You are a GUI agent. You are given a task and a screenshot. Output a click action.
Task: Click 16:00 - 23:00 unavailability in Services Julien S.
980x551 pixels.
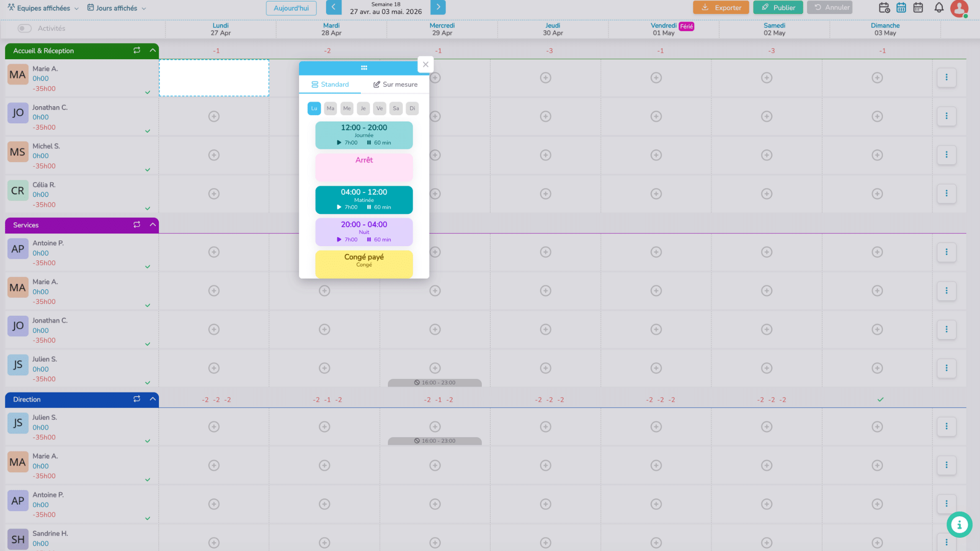[x=435, y=383]
